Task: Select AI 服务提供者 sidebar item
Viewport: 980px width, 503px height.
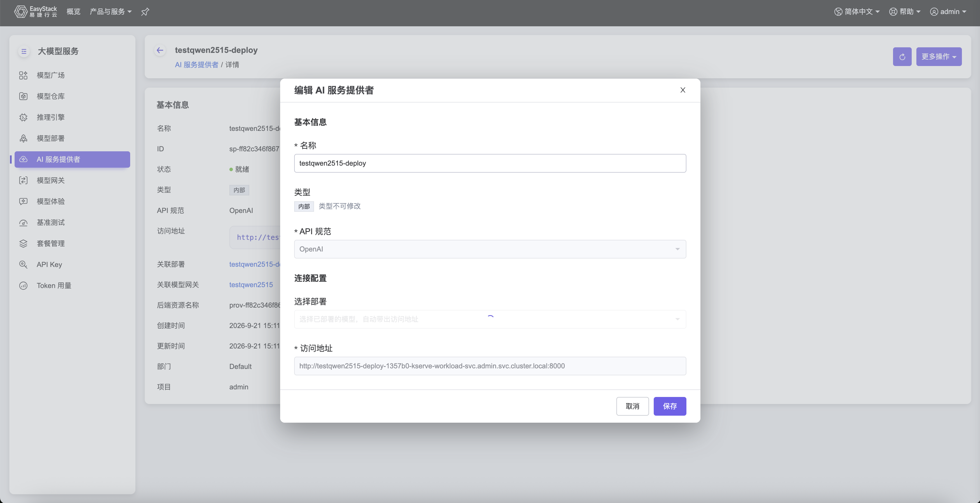Action: 72,159
